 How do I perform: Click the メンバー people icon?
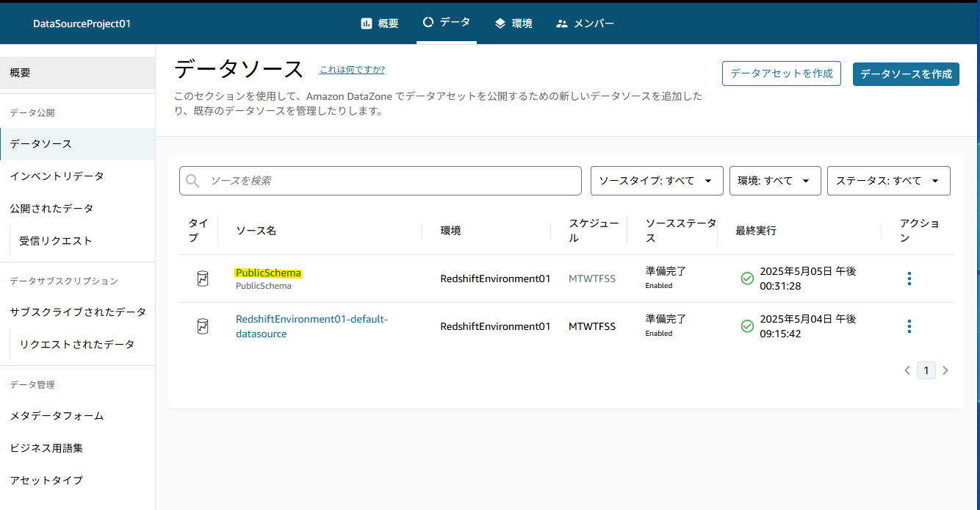click(562, 24)
